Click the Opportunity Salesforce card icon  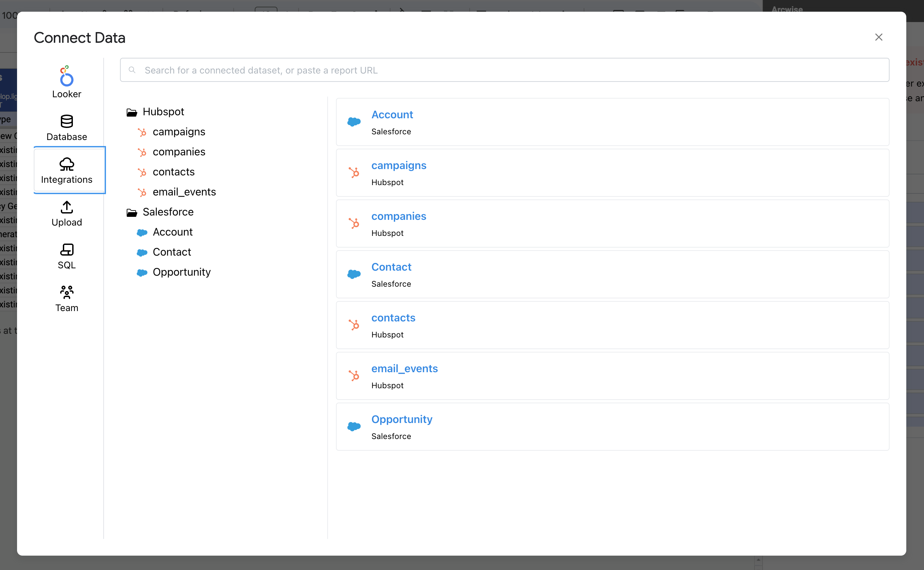pyautogui.click(x=354, y=426)
